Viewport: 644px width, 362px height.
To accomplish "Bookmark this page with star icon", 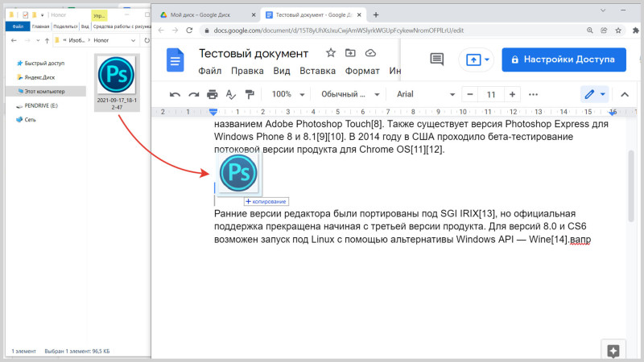I will 618,31.
